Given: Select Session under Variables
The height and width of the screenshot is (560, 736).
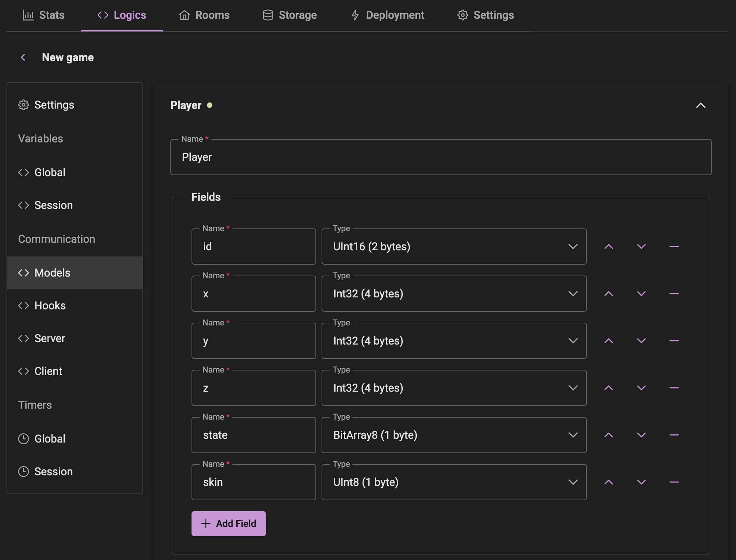Looking at the screenshot, I should point(75,205).
